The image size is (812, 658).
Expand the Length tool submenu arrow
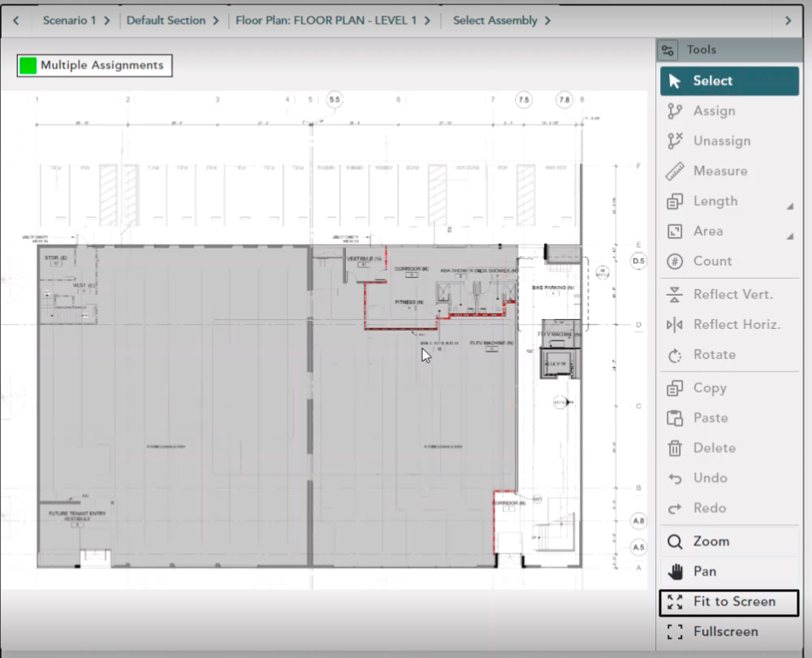click(x=789, y=206)
